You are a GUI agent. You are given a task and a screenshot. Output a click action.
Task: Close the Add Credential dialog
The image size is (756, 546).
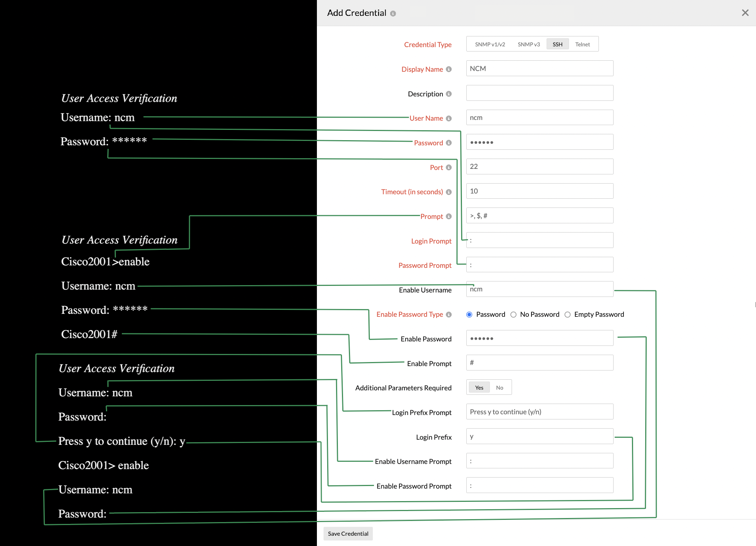pos(745,13)
